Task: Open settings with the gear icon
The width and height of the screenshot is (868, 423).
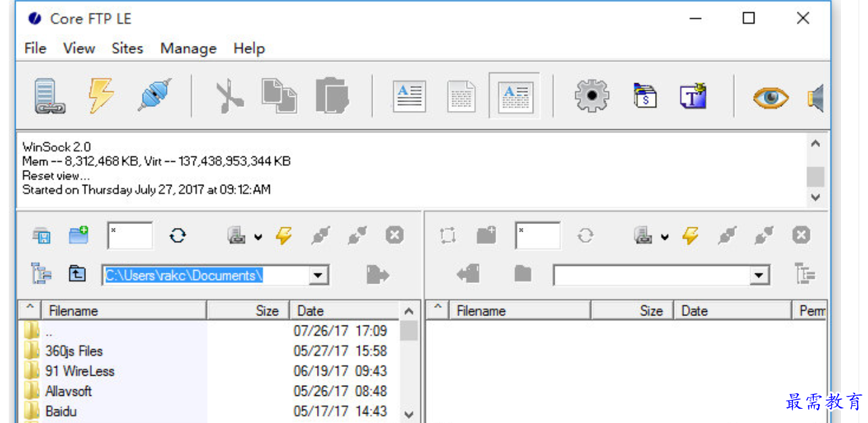Action: 592,96
